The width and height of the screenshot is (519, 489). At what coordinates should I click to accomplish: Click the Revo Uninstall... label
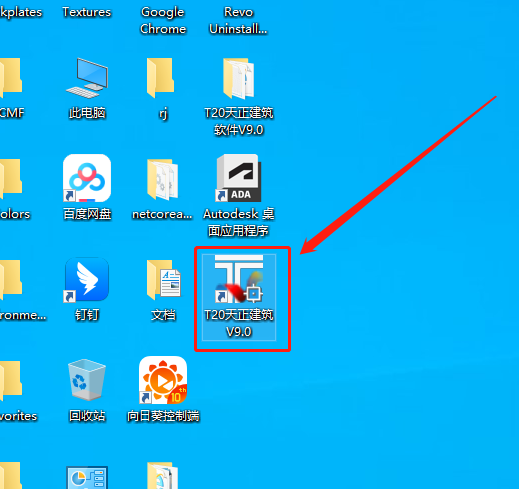[238, 20]
